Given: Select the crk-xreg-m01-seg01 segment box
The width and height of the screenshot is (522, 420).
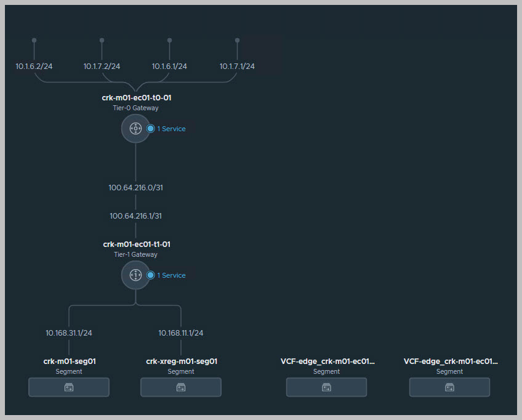Looking at the screenshot, I should pyautogui.click(x=181, y=387).
